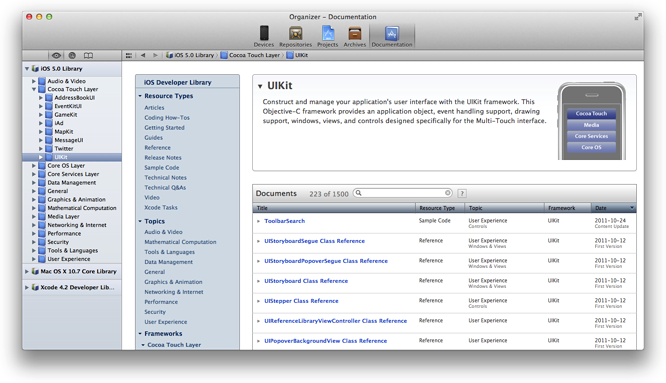This screenshot has width=666, height=383.
Task: Expand the UIStepper Class Reference row
Action: pyautogui.click(x=258, y=301)
